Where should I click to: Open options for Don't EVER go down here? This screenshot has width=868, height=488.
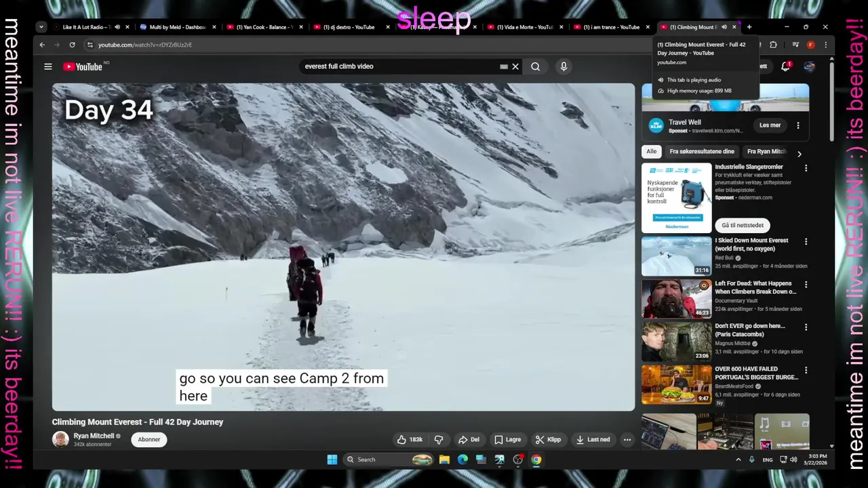pos(806,327)
